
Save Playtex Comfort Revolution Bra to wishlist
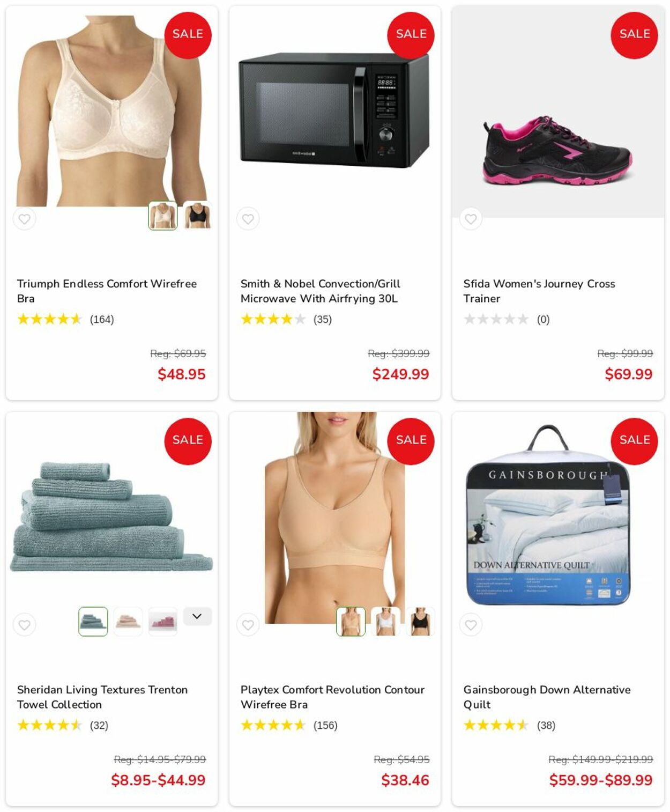pyautogui.click(x=248, y=625)
